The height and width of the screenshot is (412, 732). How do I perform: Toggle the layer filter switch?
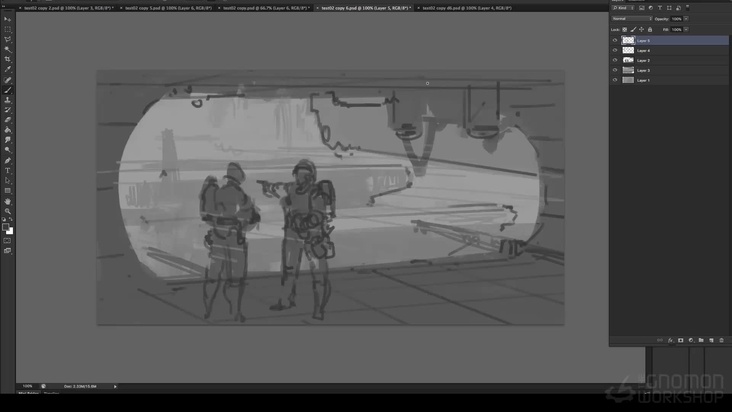coord(688,7)
